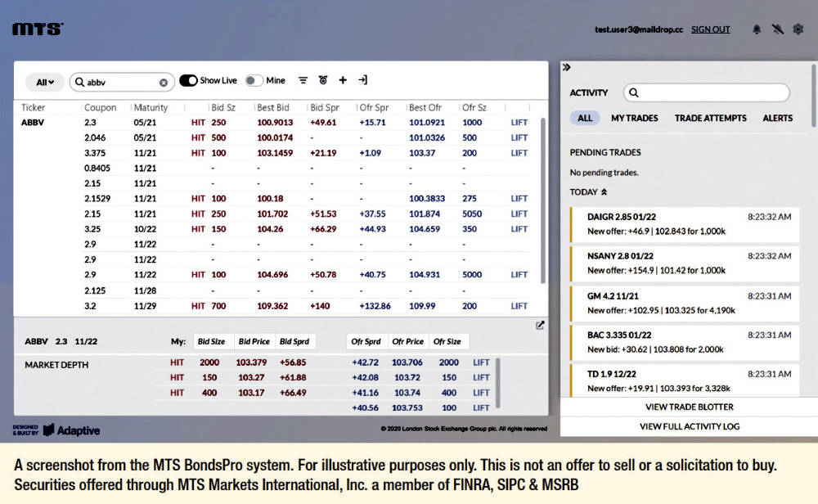The height and width of the screenshot is (504, 818).
Task: Toggle the Mine switch
Action: (x=254, y=80)
